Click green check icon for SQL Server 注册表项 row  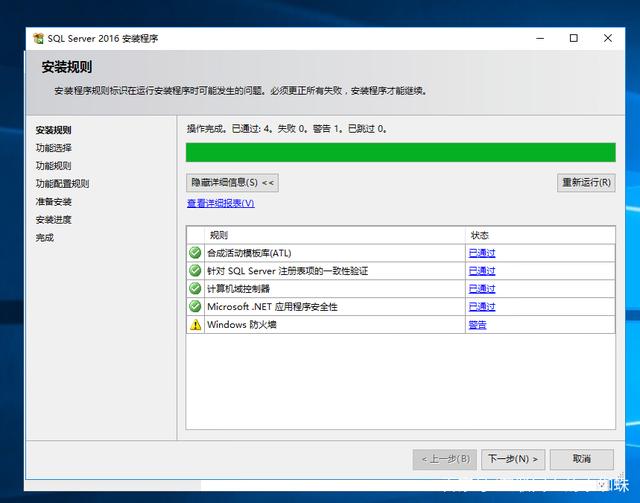coord(195,271)
